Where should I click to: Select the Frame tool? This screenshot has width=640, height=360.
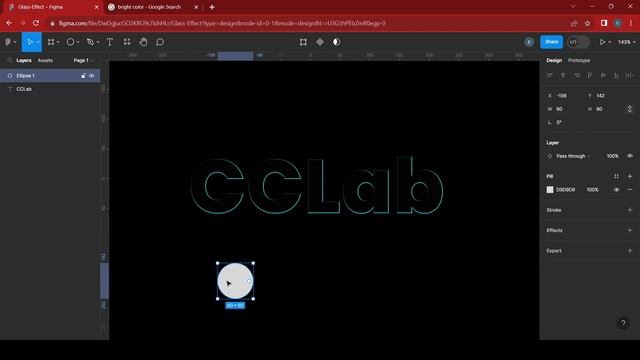coord(51,42)
